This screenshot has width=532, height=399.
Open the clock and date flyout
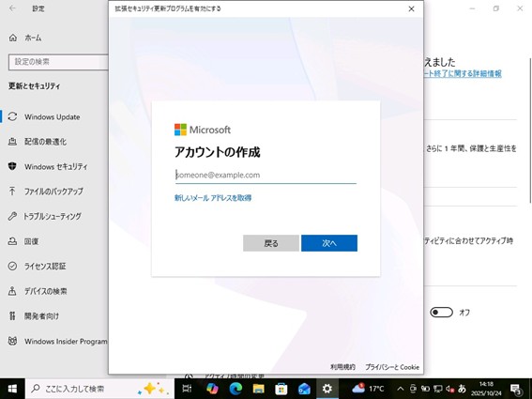click(x=486, y=389)
